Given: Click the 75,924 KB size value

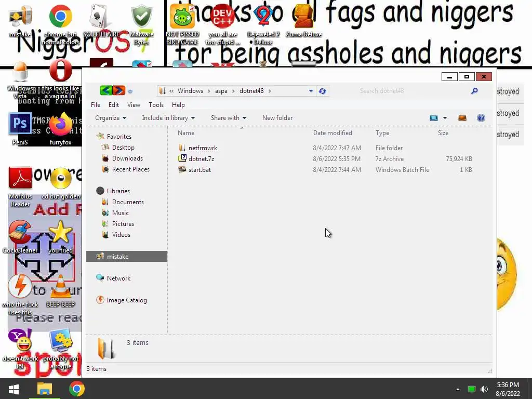Looking at the screenshot, I should pyautogui.click(x=459, y=159).
